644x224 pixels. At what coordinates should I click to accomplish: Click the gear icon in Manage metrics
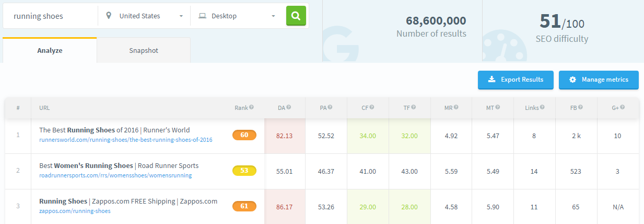(x=572, y=80)
